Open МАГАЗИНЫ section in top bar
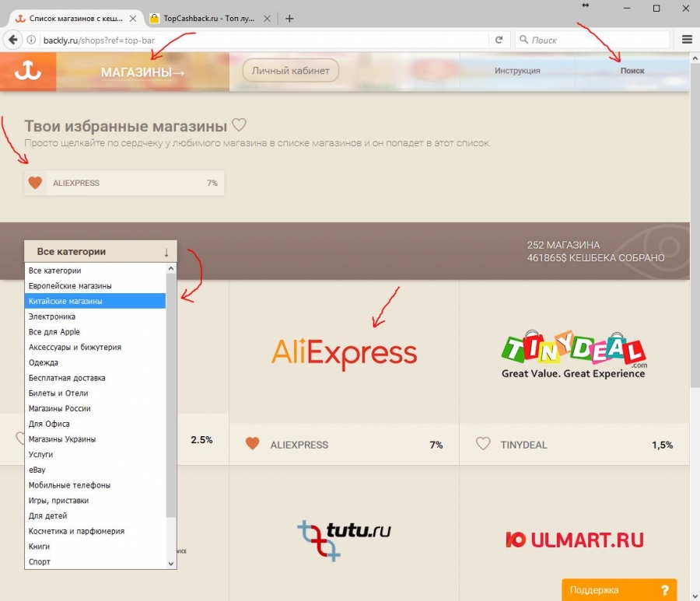The height and width of the screenshot is (601, 700). click(x=142, y=72)
